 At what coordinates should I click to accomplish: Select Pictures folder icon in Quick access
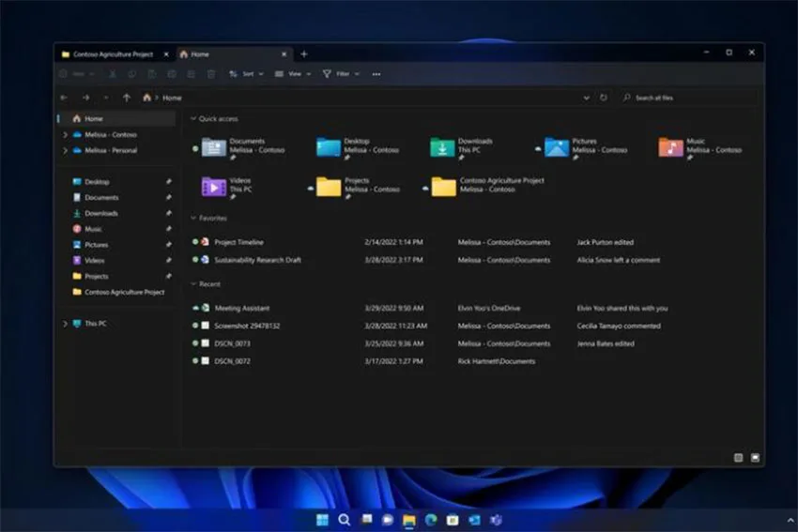click(x=557, y=147)
